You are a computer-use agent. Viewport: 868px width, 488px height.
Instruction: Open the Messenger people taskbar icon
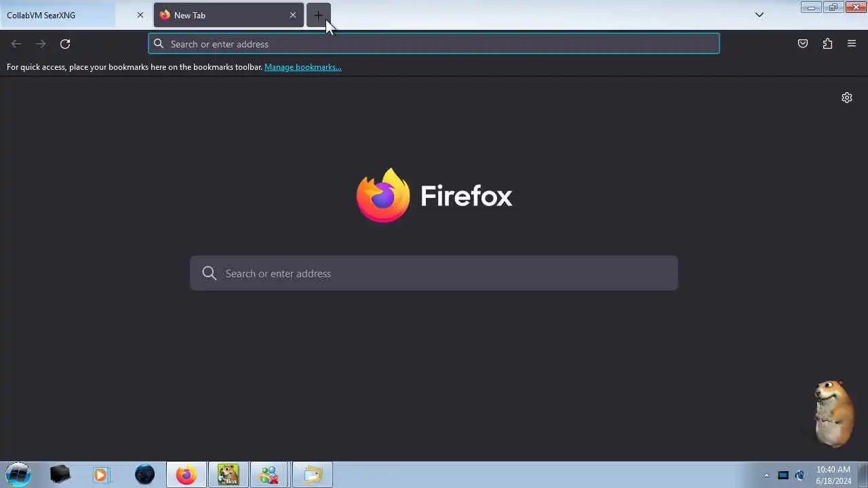coord(269,474)
